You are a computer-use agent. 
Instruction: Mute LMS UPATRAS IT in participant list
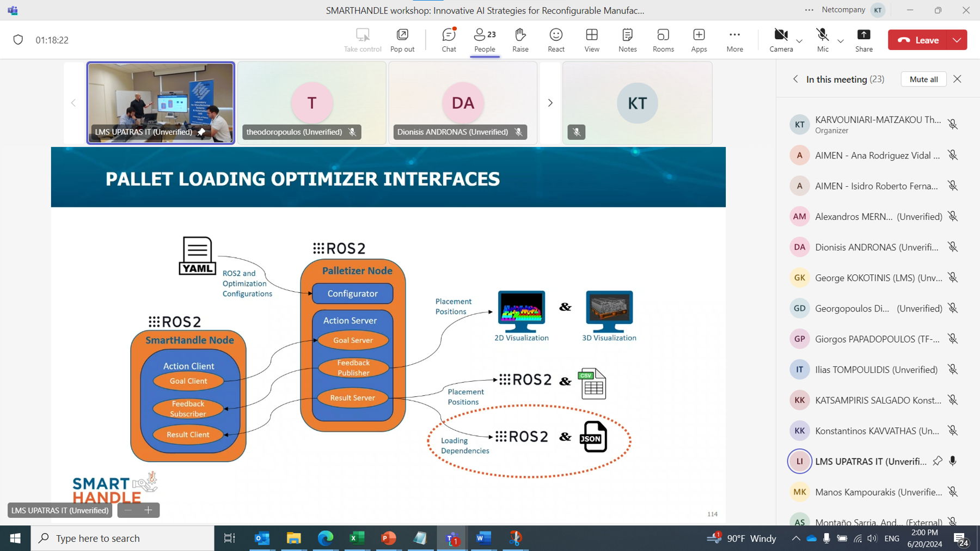(x=953, y=461)
